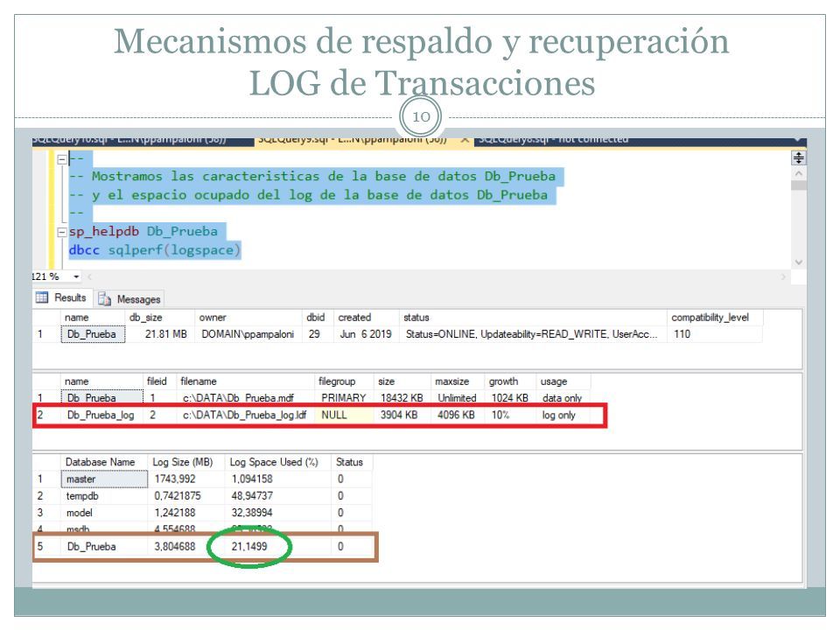The image size is (840, 630).
Task: Click the NULL filegroup cell
Action: point(343,415)
